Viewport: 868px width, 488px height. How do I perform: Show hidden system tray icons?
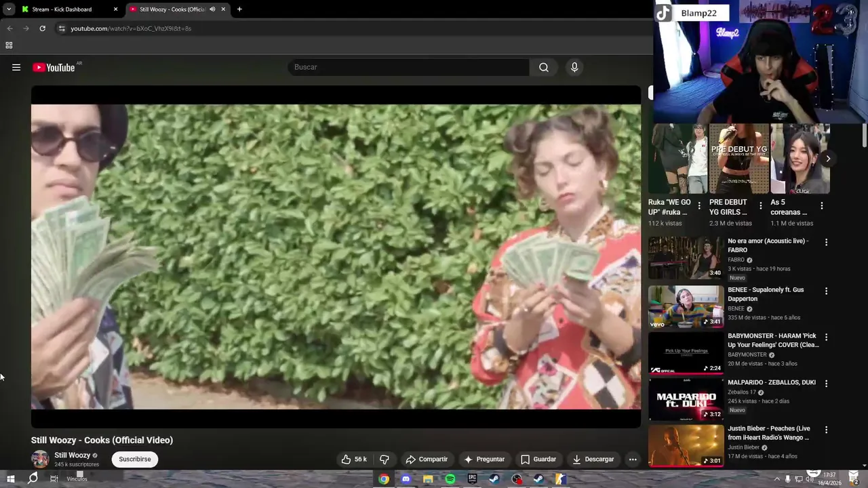click(x=777, y=479)
